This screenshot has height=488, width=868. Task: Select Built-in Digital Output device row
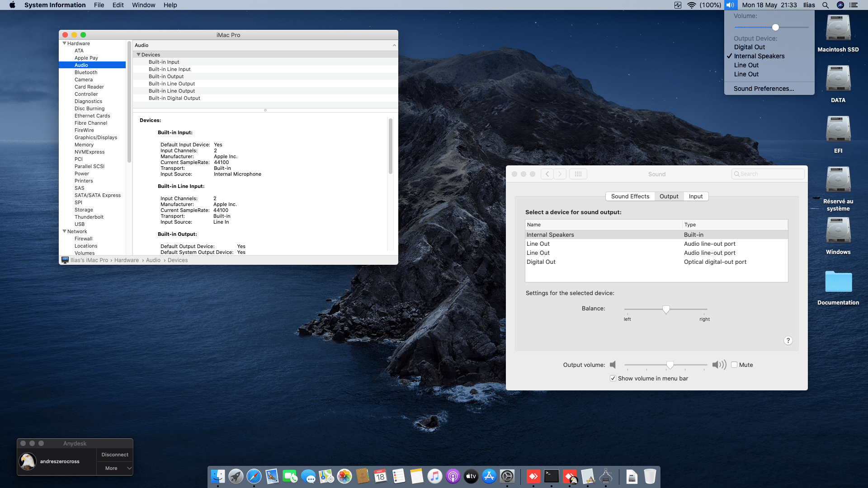[265, 98]
